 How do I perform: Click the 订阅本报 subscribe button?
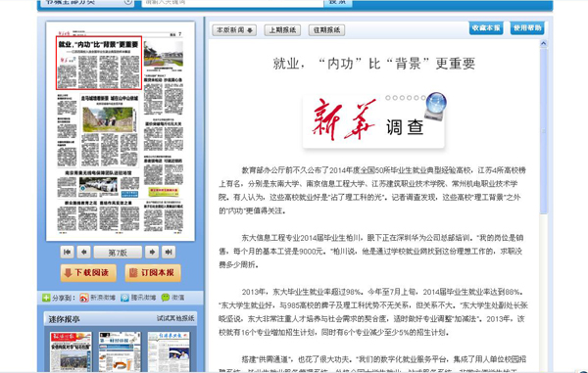click(153, 272)
